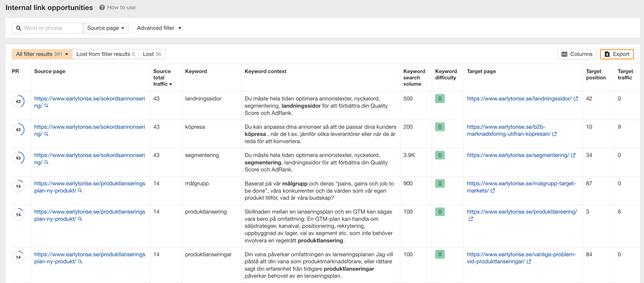The image size is (644, 283).
Task: Open produktlansering target external link icon
Action: click(471, 219)
